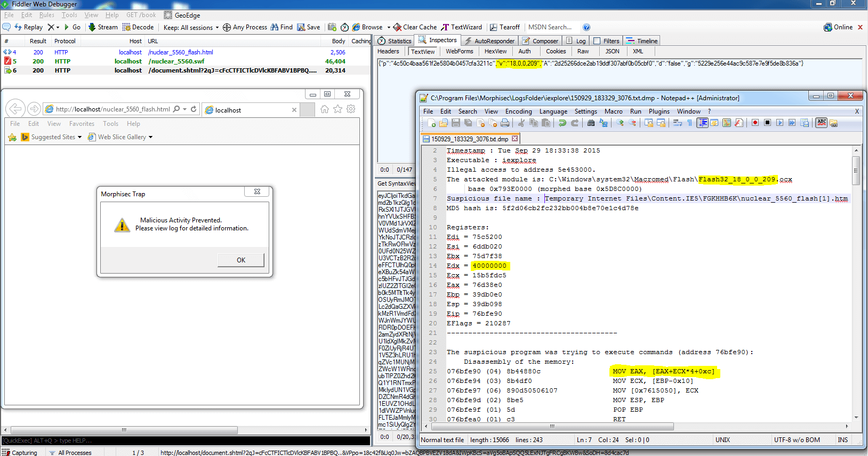This screenshot has width=868, height=456.
Task: Click Any Process target icon
Action: coord(227,27)
